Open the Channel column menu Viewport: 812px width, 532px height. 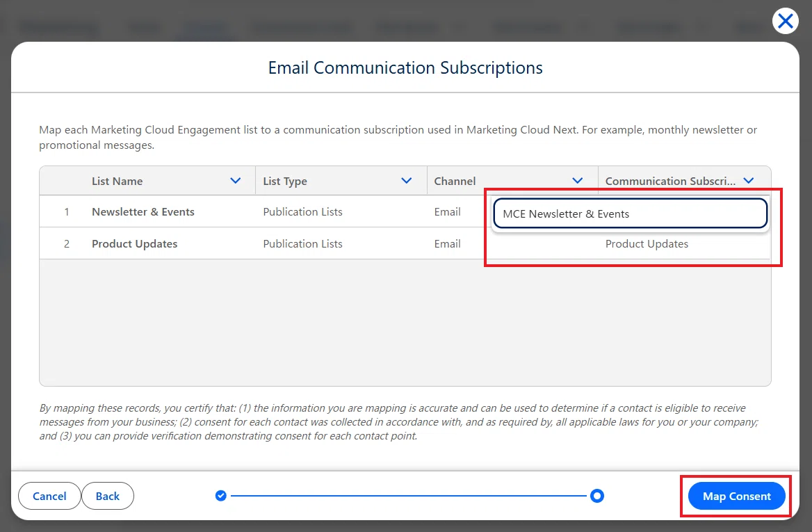click(578, 181)
